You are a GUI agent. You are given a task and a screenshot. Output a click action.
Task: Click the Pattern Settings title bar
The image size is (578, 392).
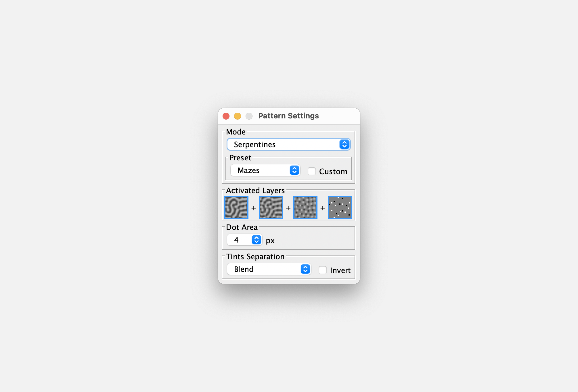(x=288, y=116)
